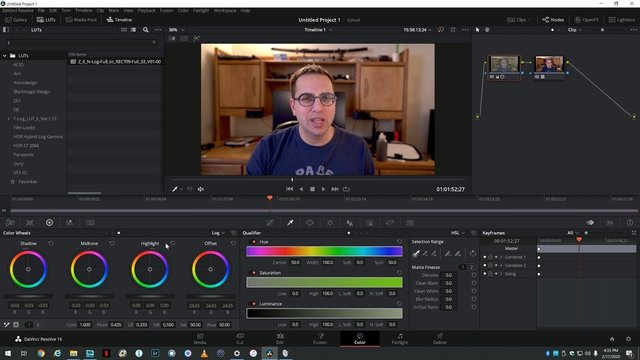The width and height of the screenshot is (640, 360).
Task: Open the Playback menu
Action: (x=146, y=11)
